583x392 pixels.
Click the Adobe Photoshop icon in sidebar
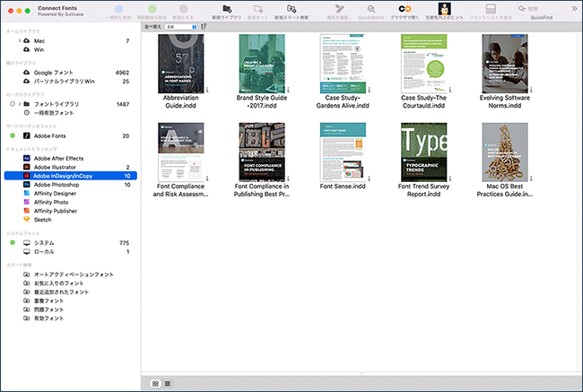click(x=26, y=185)
